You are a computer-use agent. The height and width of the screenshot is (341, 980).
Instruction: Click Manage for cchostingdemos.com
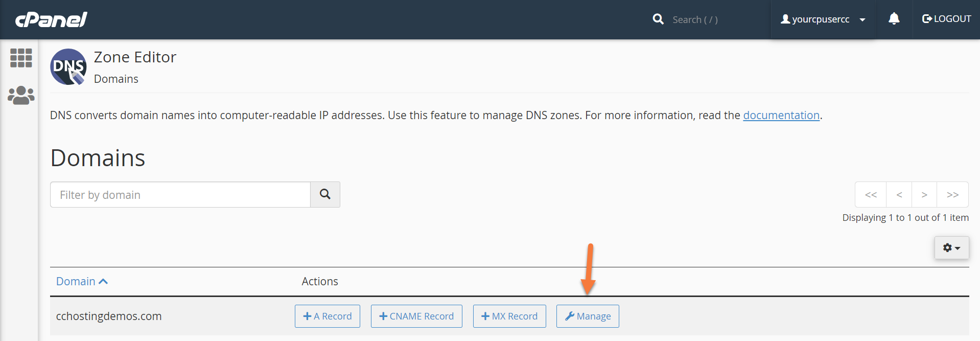(588, 316)
